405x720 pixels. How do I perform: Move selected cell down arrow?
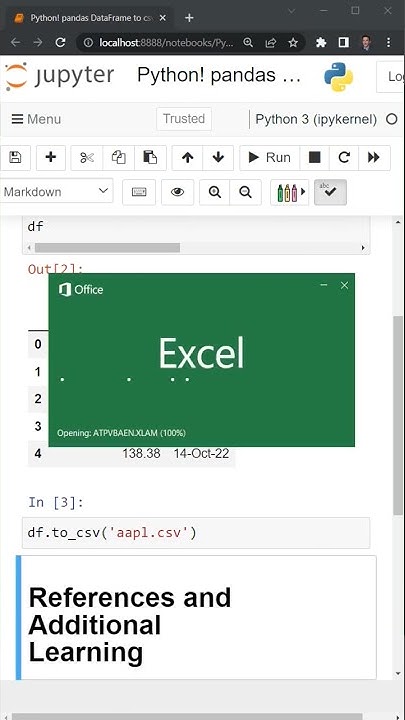[218, 158]
